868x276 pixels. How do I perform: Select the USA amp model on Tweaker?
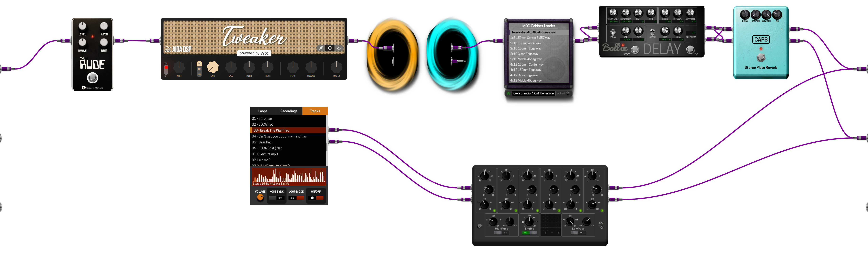click(199, 74)
